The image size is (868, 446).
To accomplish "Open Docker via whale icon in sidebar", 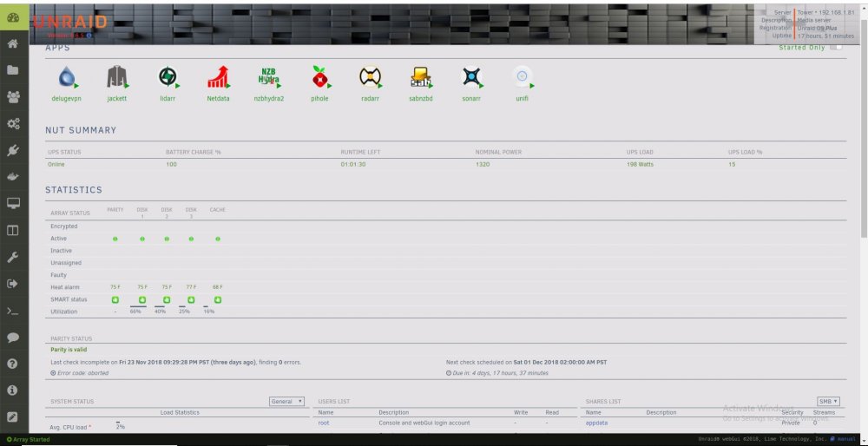I will (13, 177).
